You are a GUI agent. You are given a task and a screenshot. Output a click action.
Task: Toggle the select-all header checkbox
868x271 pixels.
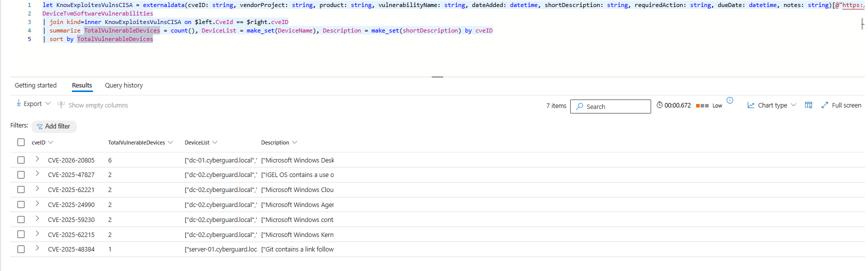21,142
